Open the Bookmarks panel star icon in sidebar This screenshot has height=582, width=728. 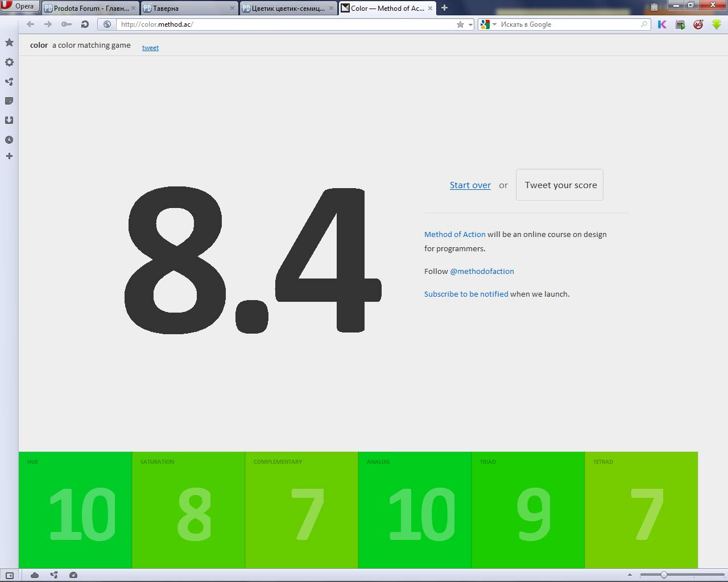[9, 43]
